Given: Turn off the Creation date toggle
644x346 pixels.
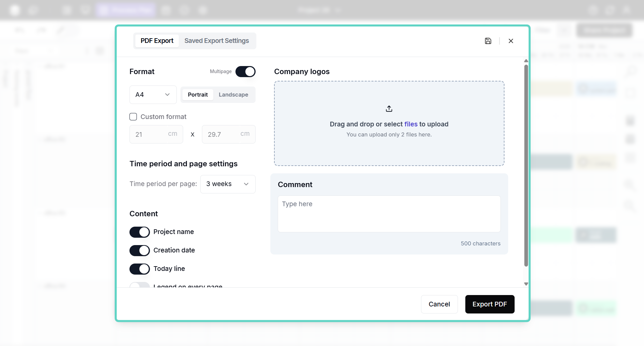Looking at the screenshot, I should [140, 250].
